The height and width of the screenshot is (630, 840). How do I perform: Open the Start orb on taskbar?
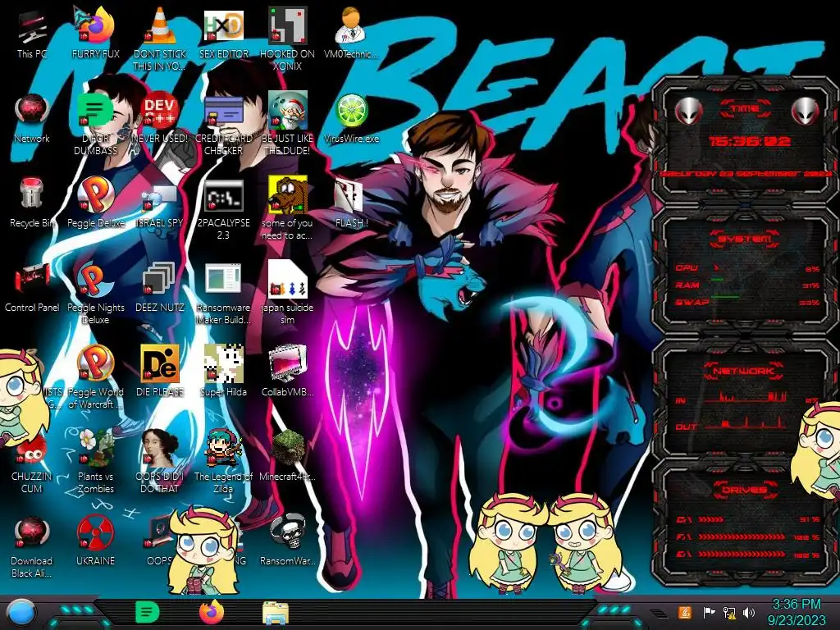(x=21, y=613)
